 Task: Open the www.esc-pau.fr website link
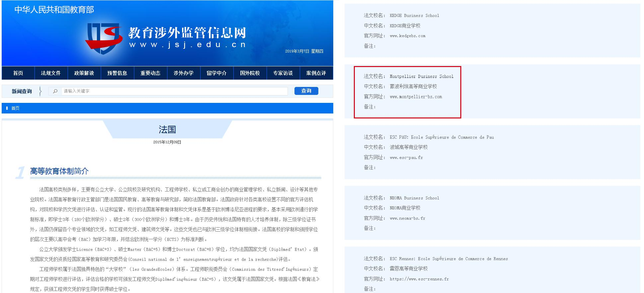point(406,158)
